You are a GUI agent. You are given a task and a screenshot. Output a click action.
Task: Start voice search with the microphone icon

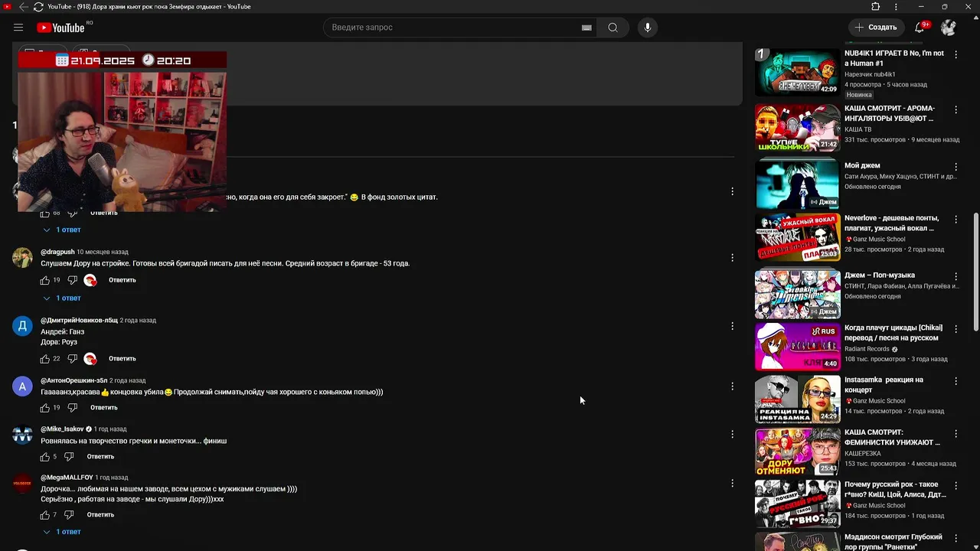[648, 28]
